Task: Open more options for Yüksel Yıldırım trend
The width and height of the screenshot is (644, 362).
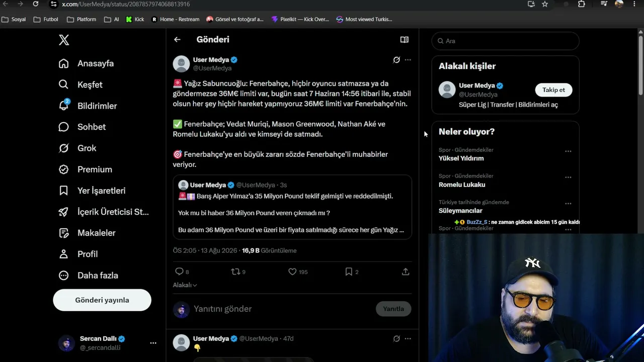Action: pyautogui.click(x=568, y=151)
